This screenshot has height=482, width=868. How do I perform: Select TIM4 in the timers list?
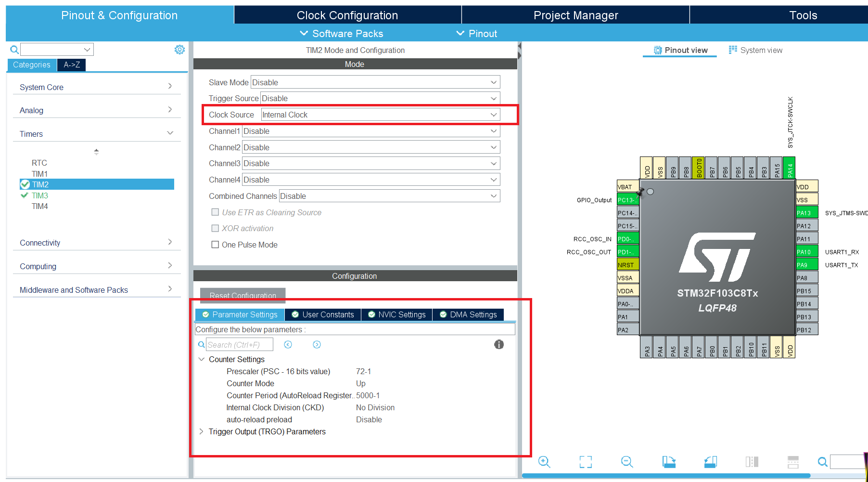(x=40, y=206)
